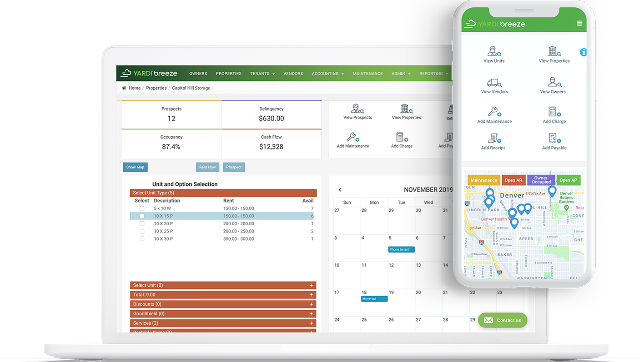The image size is (644, 362).
Task: Click the Prospects 12 tile
Action: pyautogui.click(x=171, y=114)
